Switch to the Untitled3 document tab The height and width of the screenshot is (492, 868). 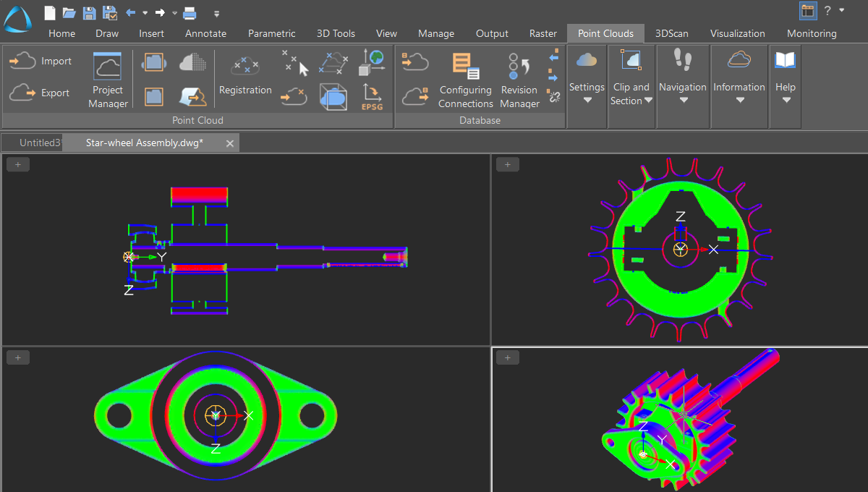39,143
